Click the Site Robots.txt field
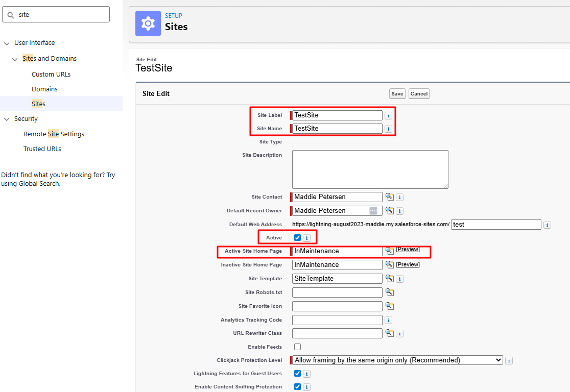The height and width of the screenshot is (392, 570). tap(337, 292)
